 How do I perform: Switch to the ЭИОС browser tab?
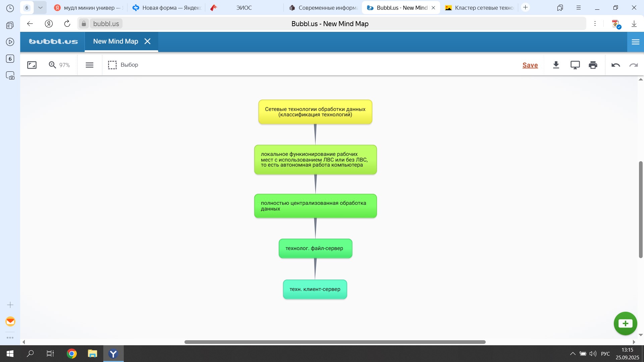tap(244, 8)
